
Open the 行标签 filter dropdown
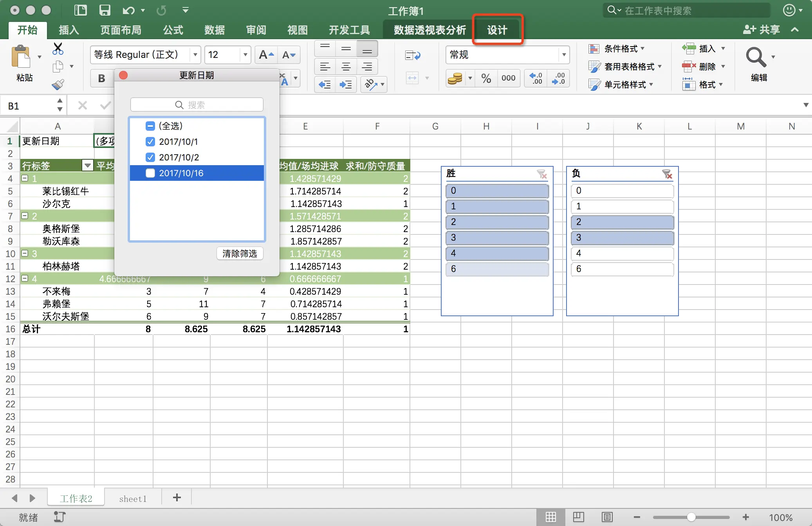coord(88,166)
